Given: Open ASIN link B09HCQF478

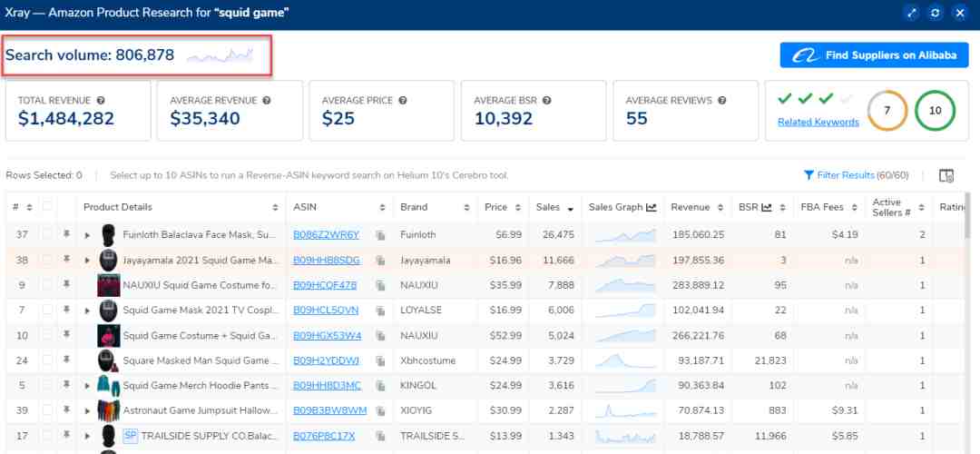Looking at the screenshot, I should pyautogui.click(x=325, y=285).
